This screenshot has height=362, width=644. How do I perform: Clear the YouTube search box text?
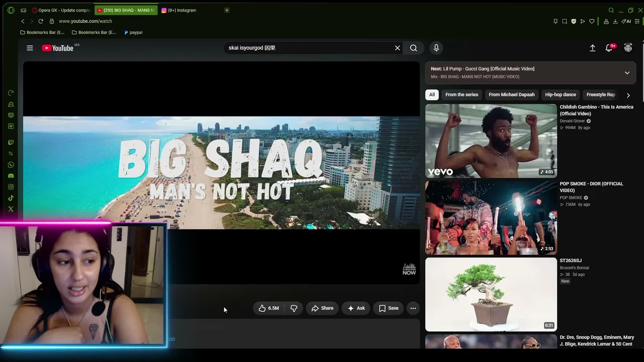coord(397,48)
